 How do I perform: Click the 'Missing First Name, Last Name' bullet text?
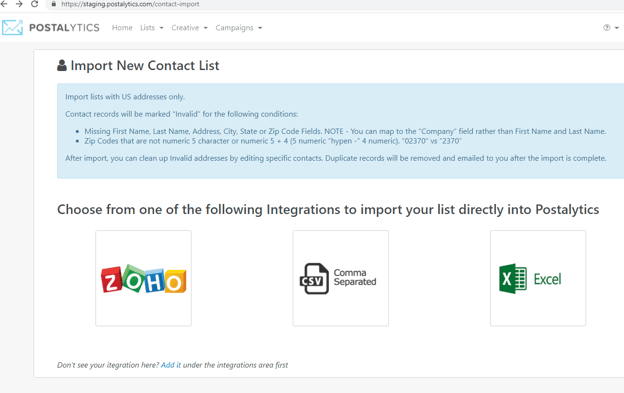pos(345,131)
